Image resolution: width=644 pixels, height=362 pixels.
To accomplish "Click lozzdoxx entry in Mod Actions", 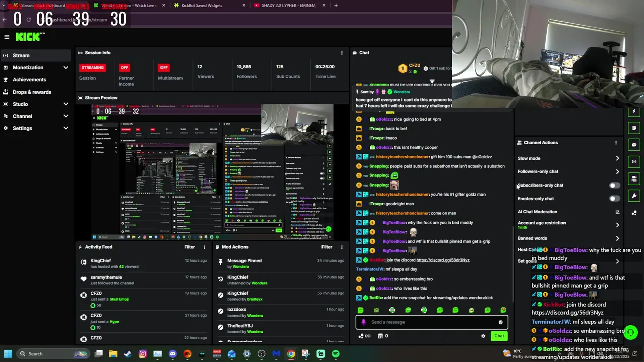I will [x=236, y=310].
